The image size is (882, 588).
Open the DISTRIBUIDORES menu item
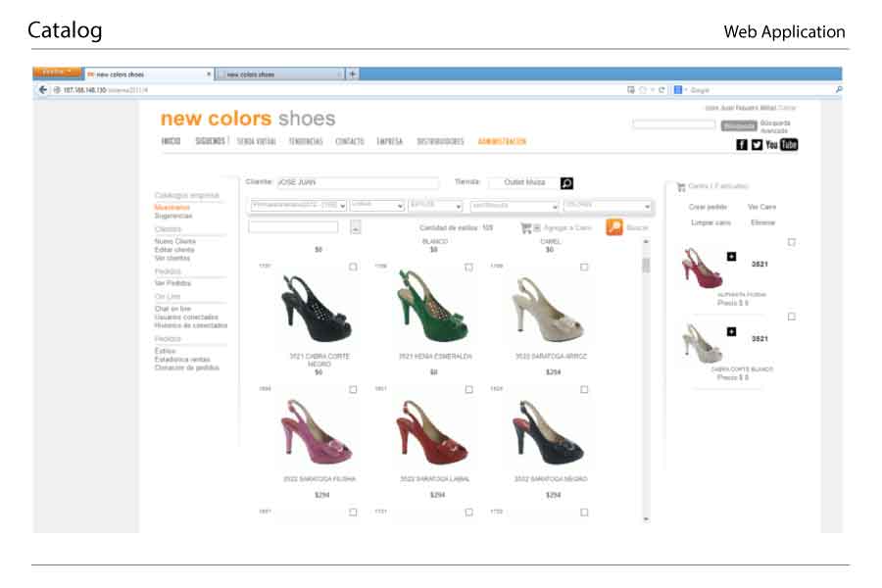[x=440, y=141]
